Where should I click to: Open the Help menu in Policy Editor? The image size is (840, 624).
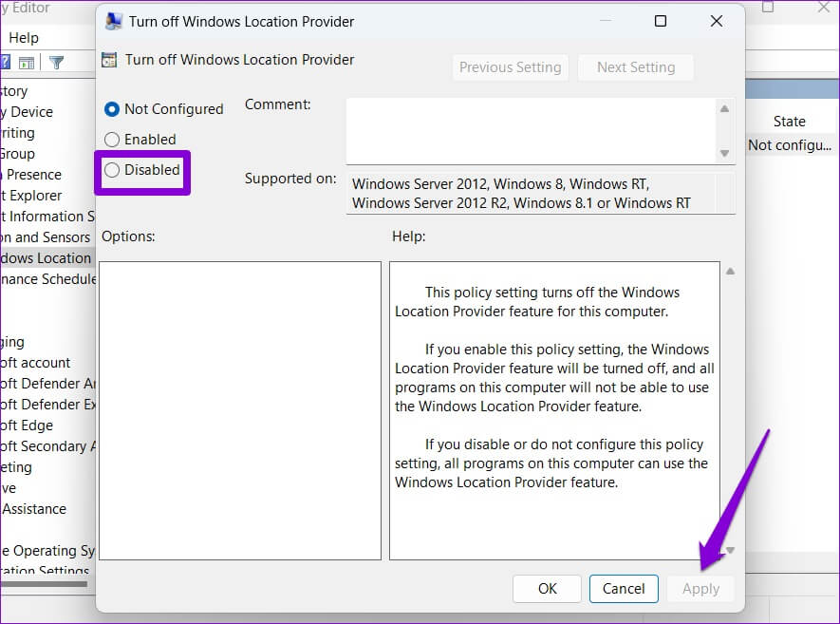[x=24, y=38]
